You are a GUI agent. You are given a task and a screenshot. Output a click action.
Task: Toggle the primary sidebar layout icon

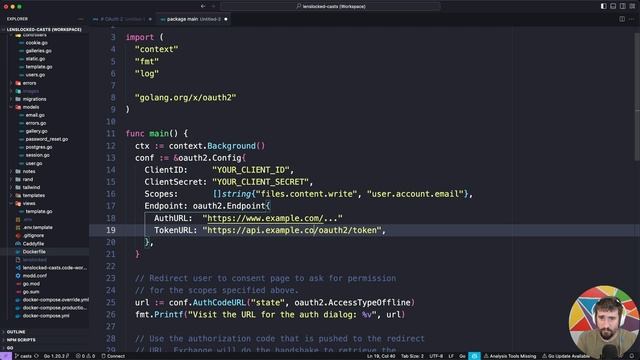tap(603, 6)
